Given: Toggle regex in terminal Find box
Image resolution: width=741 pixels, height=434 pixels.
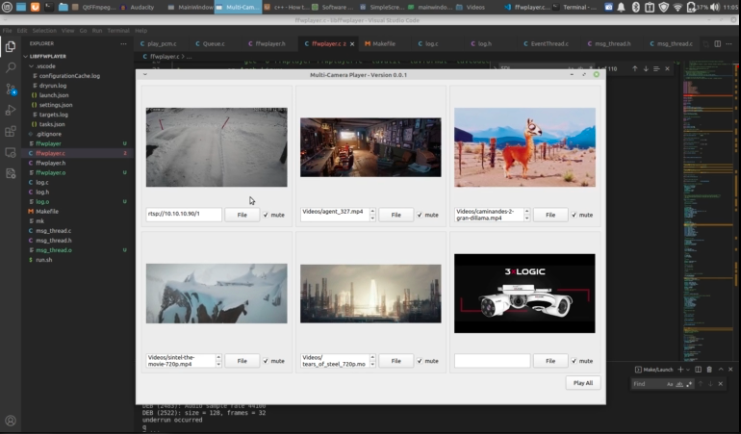Looking at the screenshot, I should coord(689,384).
